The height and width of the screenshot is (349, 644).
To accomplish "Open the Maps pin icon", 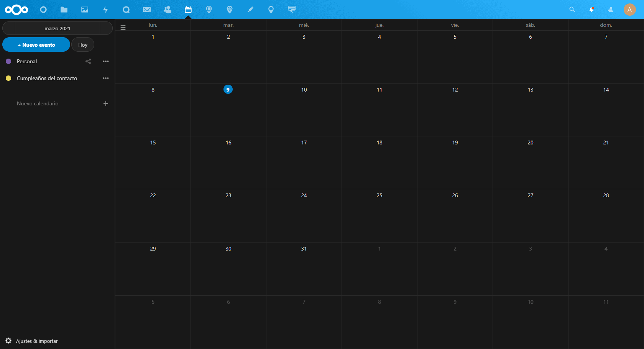I will point(271,10).
